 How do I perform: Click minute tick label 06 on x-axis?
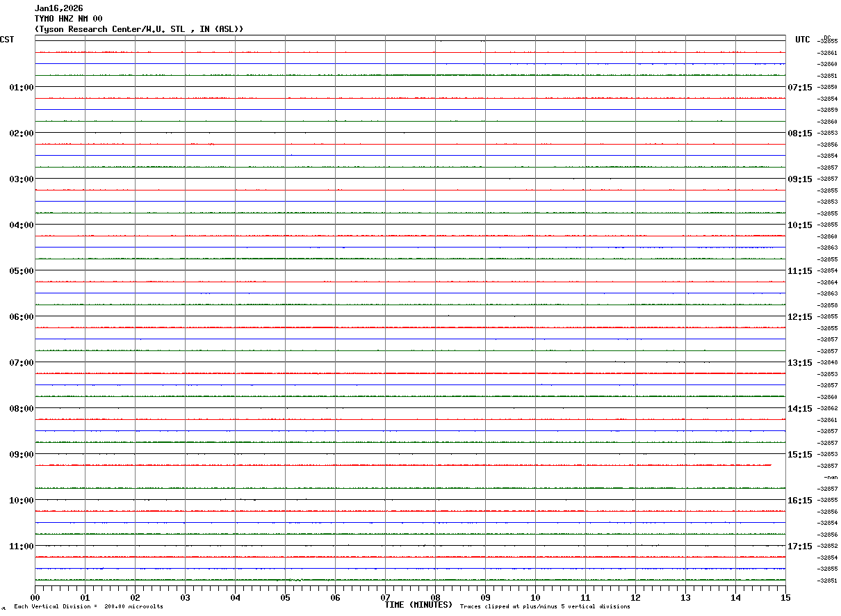[335, 597]
